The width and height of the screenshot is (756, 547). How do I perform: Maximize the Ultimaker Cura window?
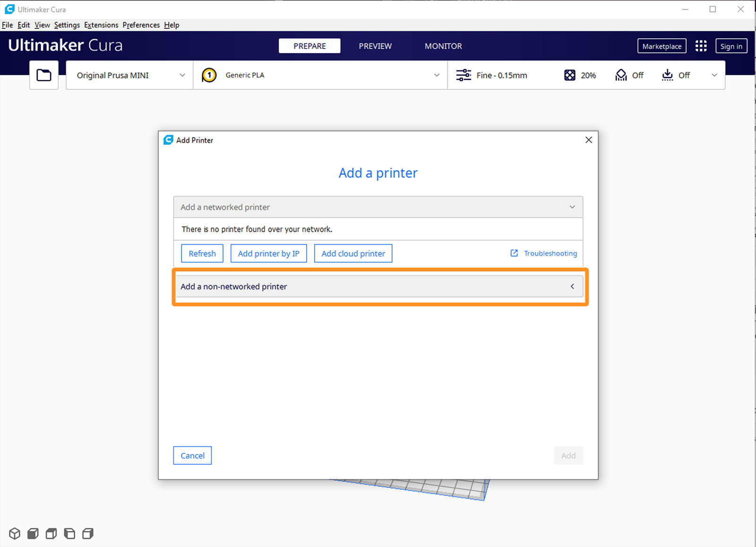[713, 9]
